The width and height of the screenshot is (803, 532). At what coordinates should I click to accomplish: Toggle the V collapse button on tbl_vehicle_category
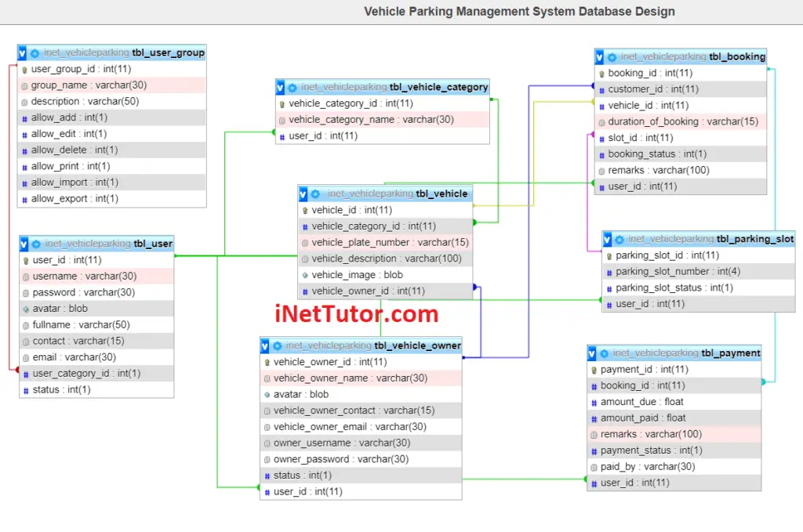[279, 87]
